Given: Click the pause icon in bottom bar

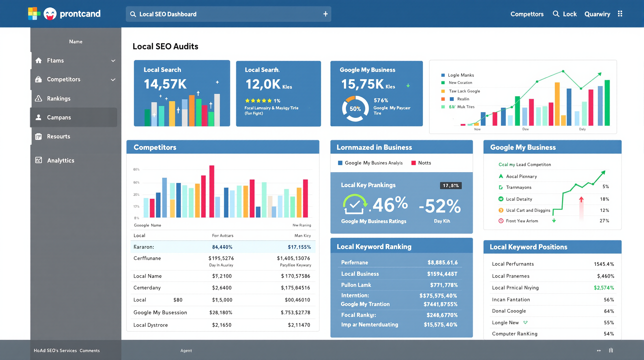Looking at the screenshot, I should point(611,350).
